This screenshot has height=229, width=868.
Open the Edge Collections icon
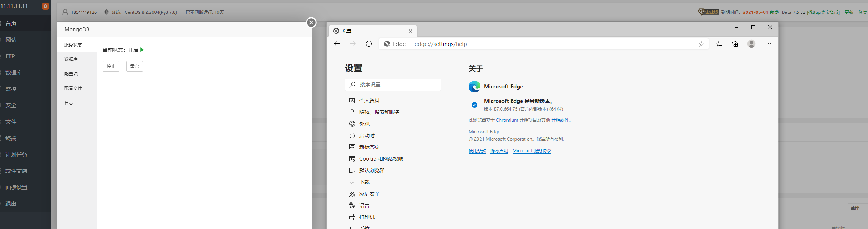click(x=735, y=44)
